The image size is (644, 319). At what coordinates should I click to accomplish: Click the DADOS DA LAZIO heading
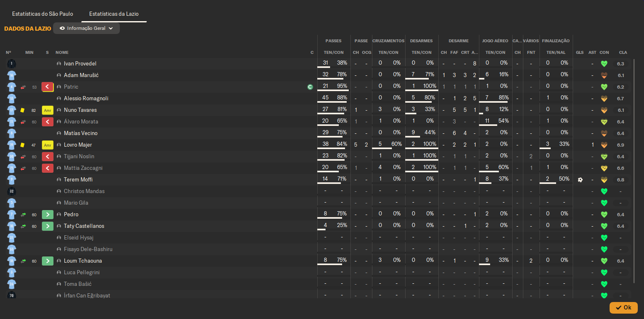click(28, 29)
